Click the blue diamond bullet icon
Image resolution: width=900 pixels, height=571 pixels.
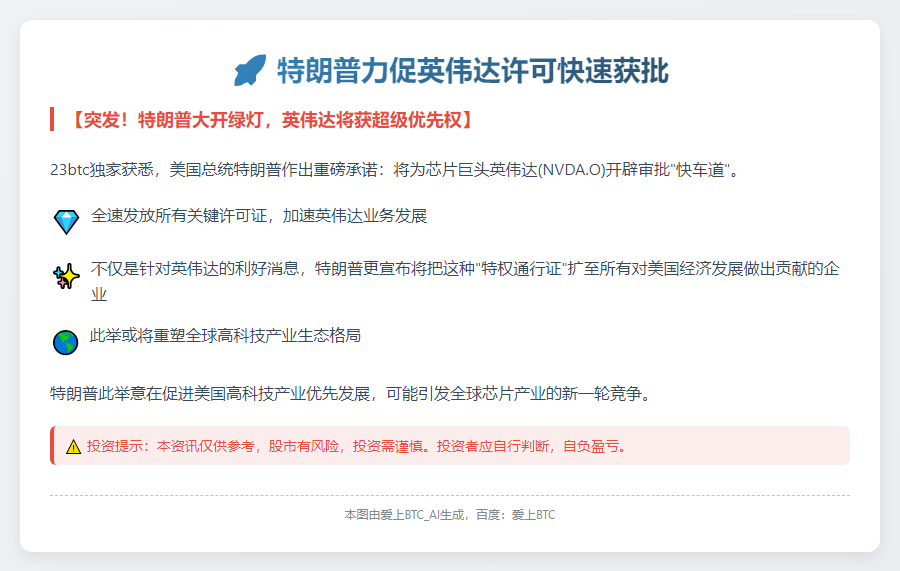pos(66,222)
